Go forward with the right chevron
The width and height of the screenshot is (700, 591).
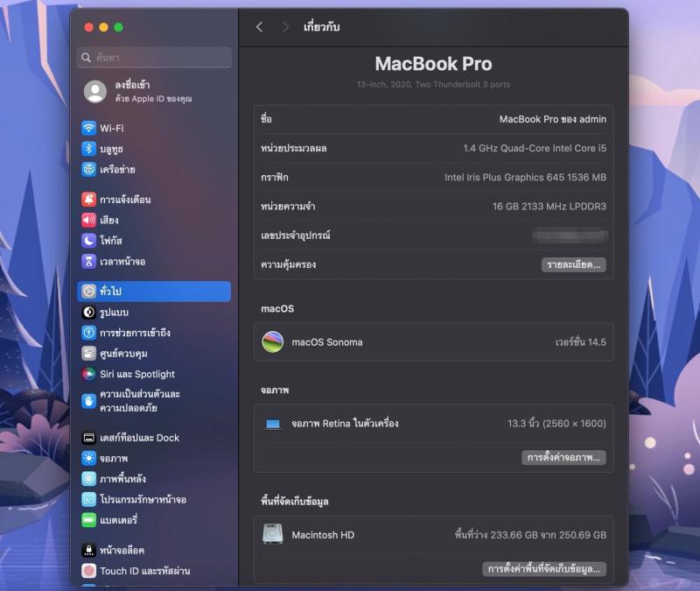click(286, 27)
